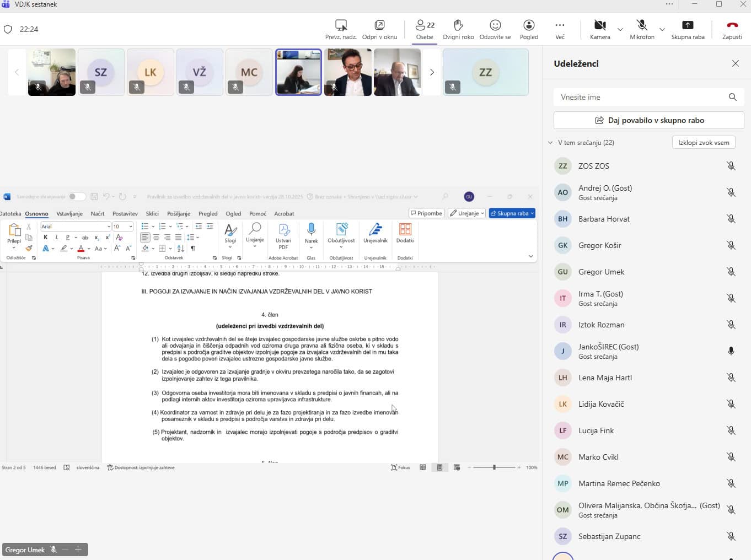Image resolution: width=751 pixels, height=560 pixels.
Task: Open the View (Pogled) layout icon
Action: coord(528,26)
